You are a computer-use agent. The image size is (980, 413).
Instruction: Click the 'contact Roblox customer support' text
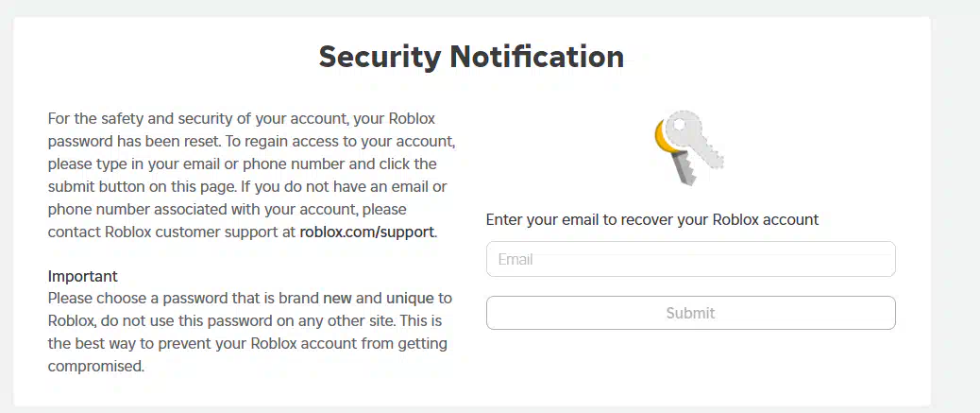(x=243, y=232)
